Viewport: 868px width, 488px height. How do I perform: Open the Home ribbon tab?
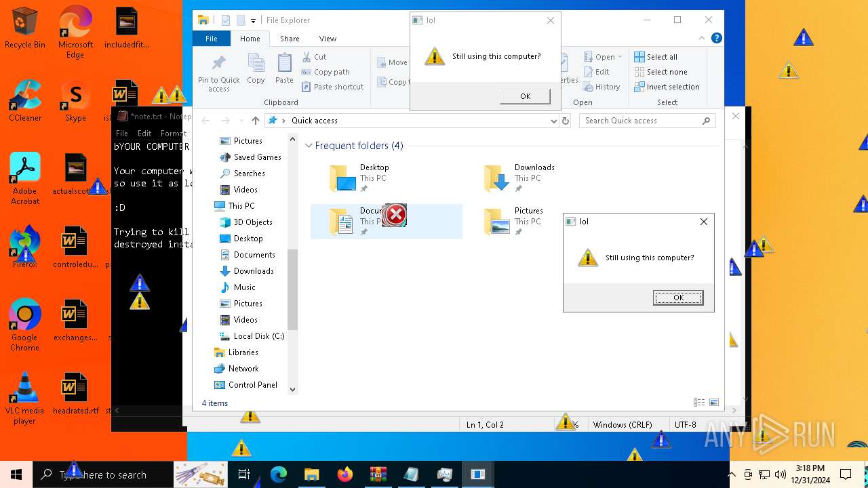[250, 39]
